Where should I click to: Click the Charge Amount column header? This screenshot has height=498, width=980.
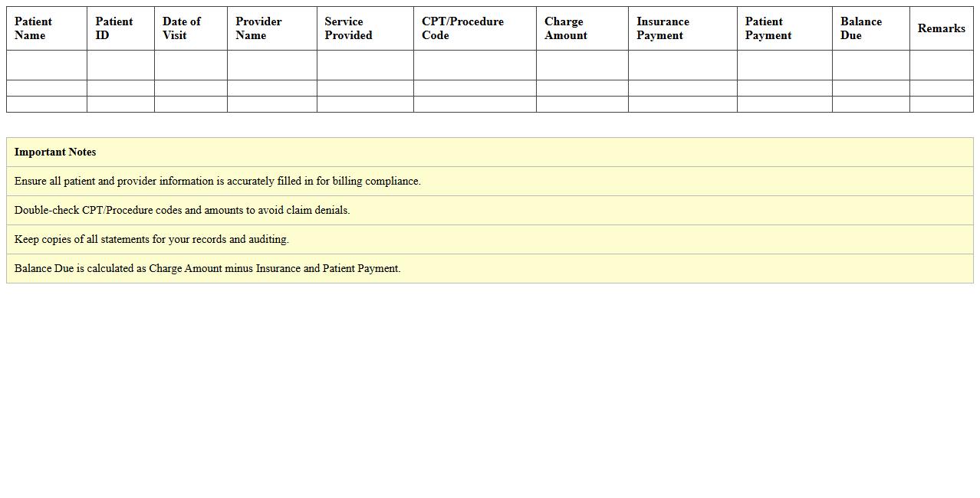tap(580, 28)
